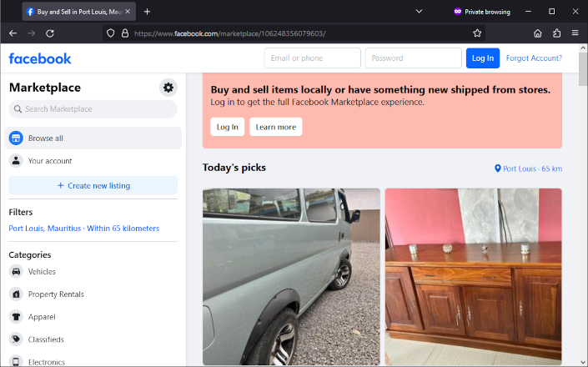Click the Browse all storefront icon
The height and width of the screenshot is (367, 588).
[x=16, y=138]
